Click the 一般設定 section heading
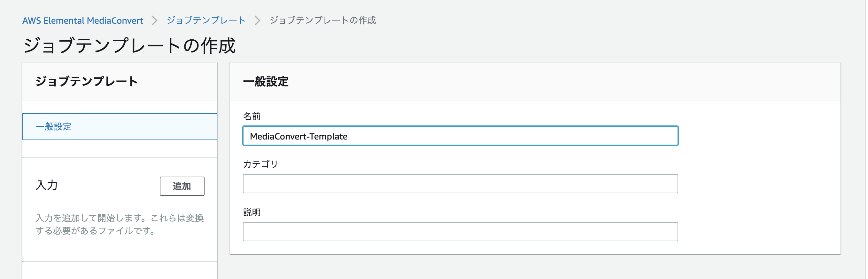The height and width of the screenshot is (279, 868). pyautogui.click(x=266, y=81)
